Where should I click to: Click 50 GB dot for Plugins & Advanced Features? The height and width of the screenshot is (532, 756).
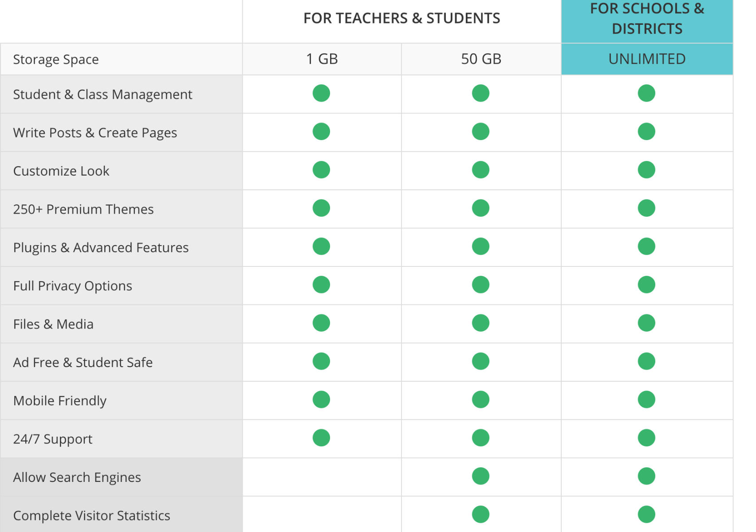480,246
